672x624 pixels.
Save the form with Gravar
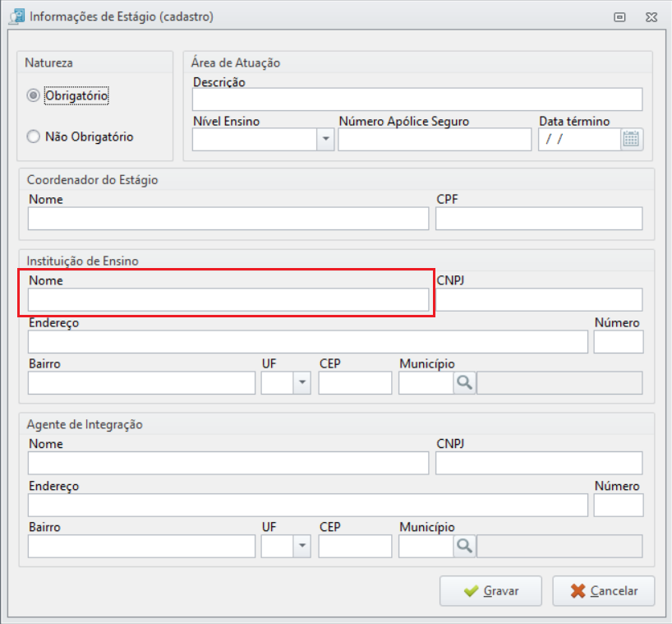[x=490, y=590]
